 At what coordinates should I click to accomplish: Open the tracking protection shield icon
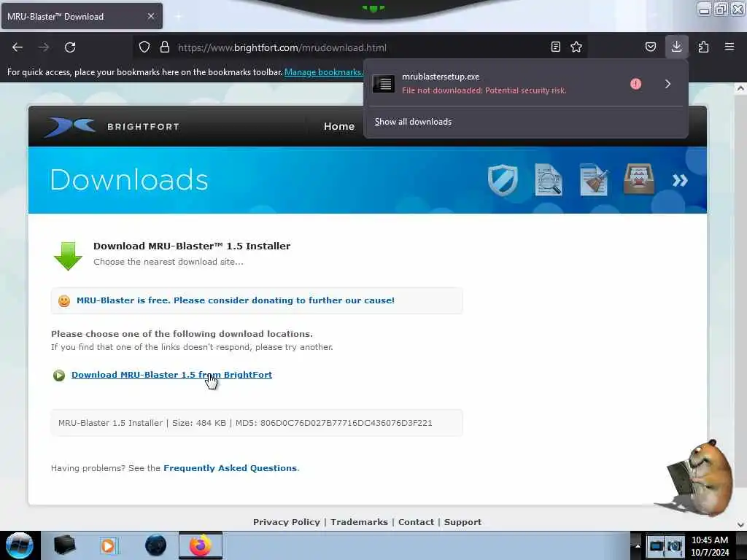[144, 47]
